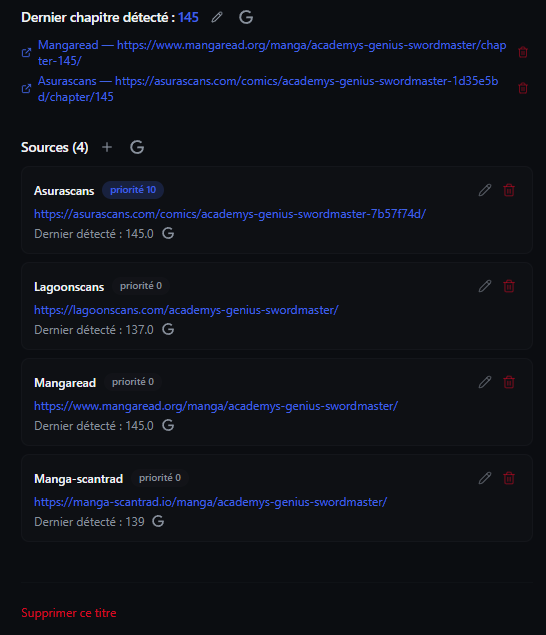Click Dernier détecté : 139 text

click(89, 522)
